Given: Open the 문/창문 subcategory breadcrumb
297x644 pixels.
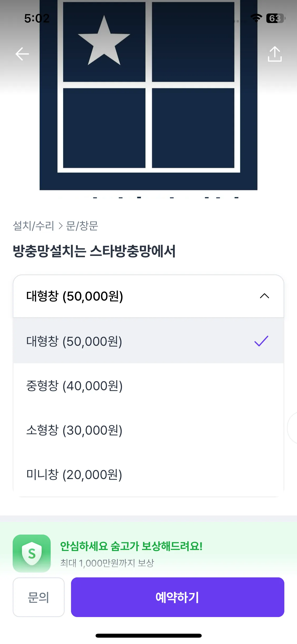Looking at the screenshot, I should coord(82,226).
